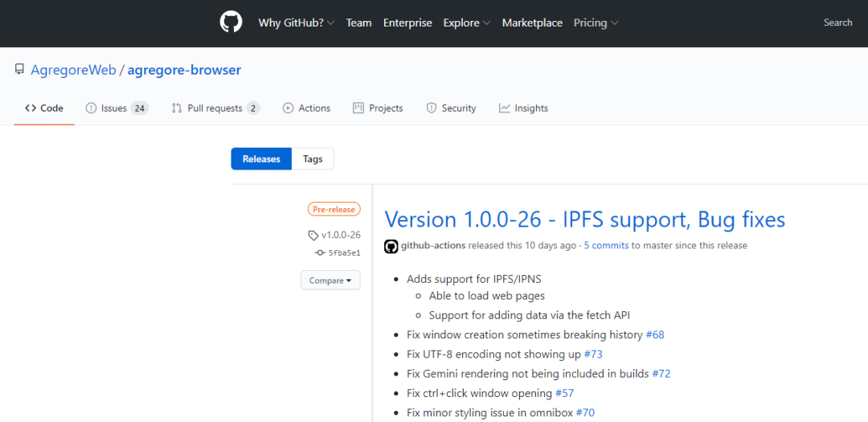Click the repository book icon
Viewport: 868px width, 422px height.
[19, 70]
